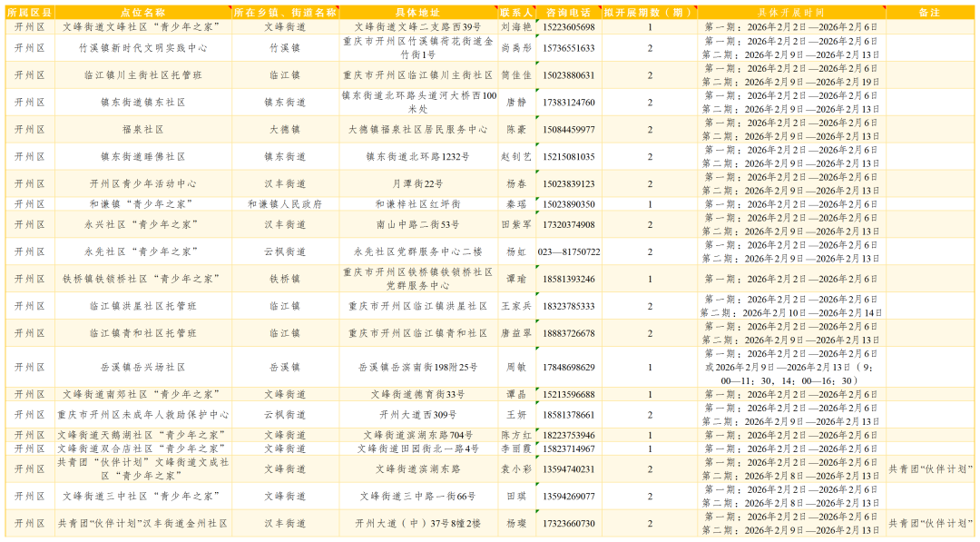Click the phone number 15223605698

click(569, 27)
